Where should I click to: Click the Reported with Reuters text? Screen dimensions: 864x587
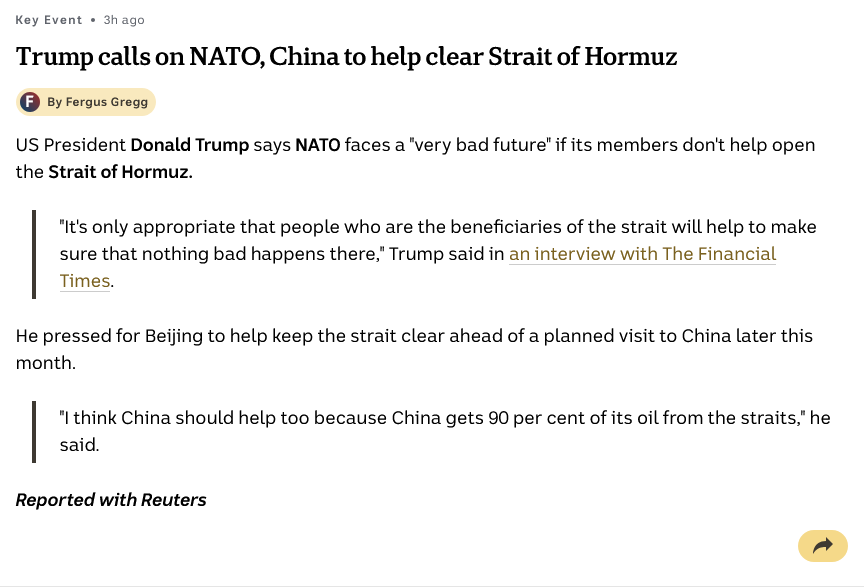click(111, 500)
